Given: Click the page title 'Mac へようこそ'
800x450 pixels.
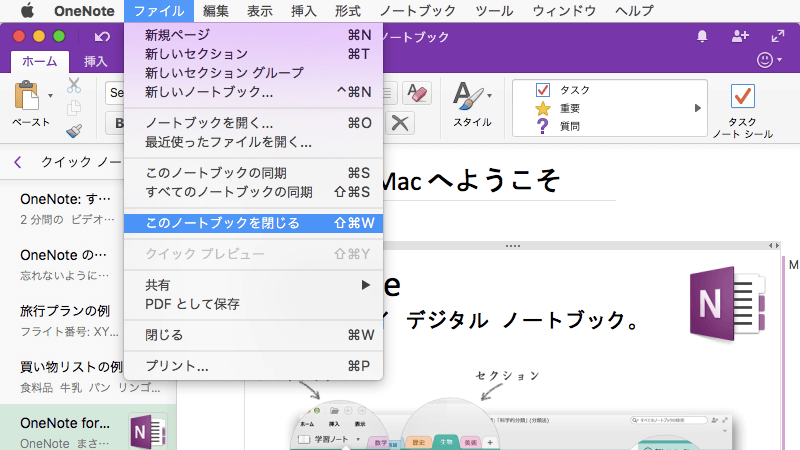Looking at the screenshot, I should (x=470, y=180).
